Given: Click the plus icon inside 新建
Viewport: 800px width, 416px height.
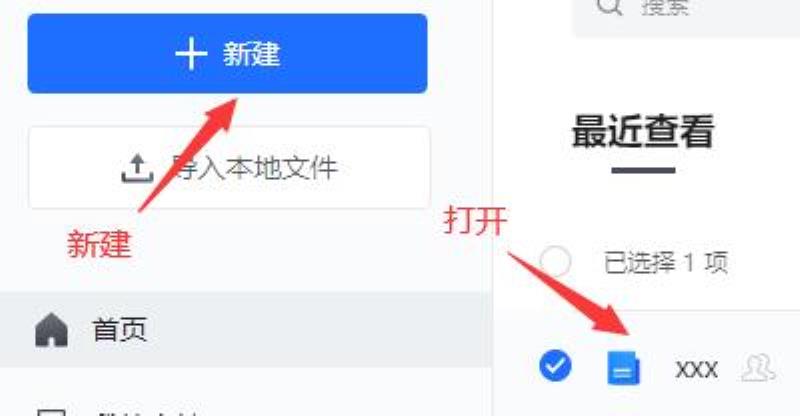Looking at the screenshot, I should pyautogui.click(x=191, y=54).
